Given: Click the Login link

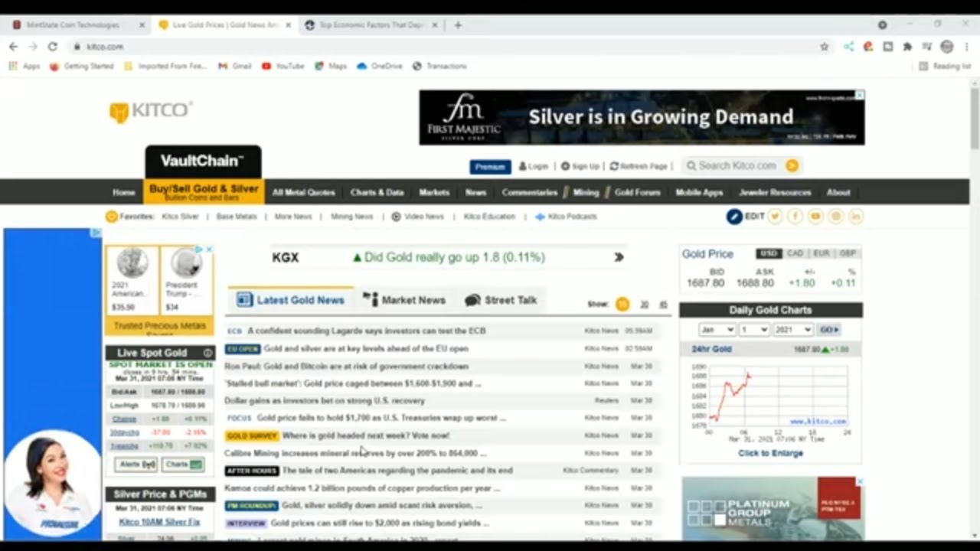Looking at the screenshot, I should pos(534,166).
